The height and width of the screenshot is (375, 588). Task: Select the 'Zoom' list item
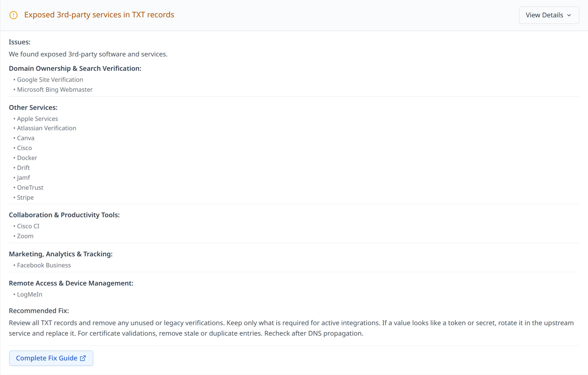tap(25, 236)
